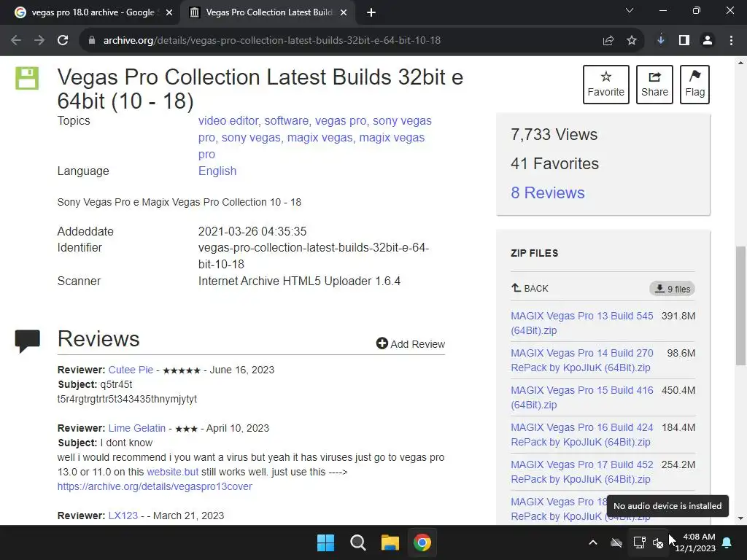Screen dimensions: 747x560
Task: Click the lock icon in address bar
Action: [x=92, y=41]
